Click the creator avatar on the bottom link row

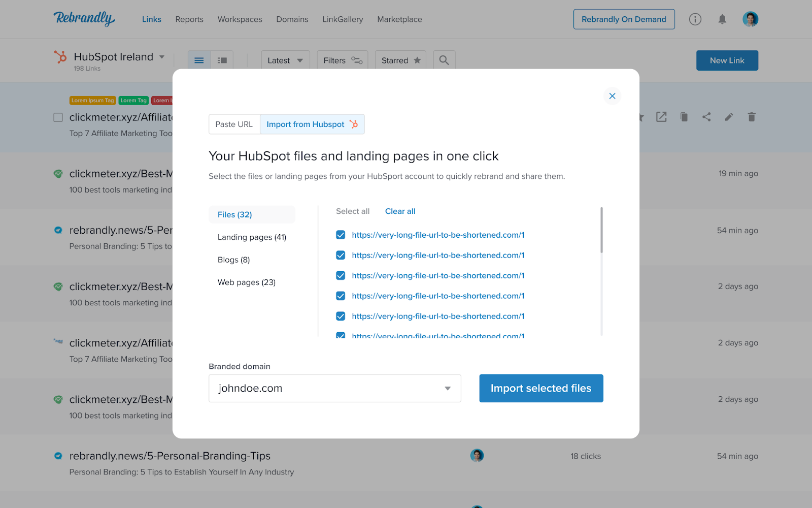click(x=477, y=456)
